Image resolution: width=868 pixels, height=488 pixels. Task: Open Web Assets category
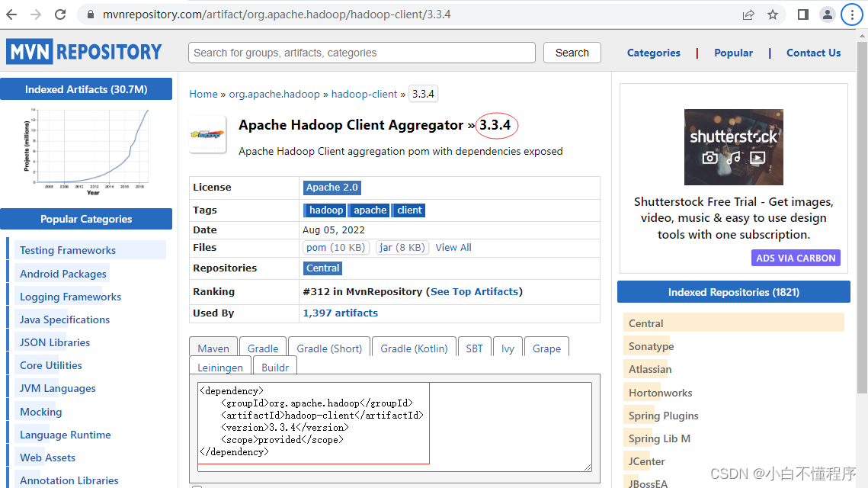click(47, 457)
